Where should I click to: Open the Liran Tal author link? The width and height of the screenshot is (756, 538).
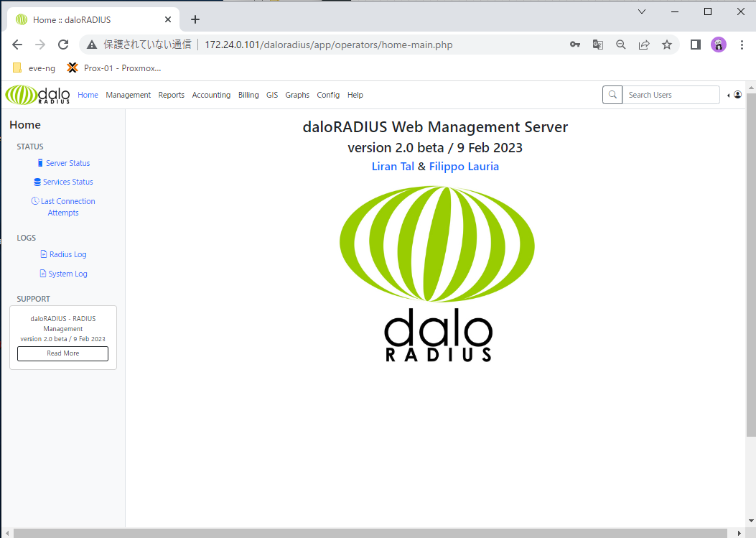(393, 167)
